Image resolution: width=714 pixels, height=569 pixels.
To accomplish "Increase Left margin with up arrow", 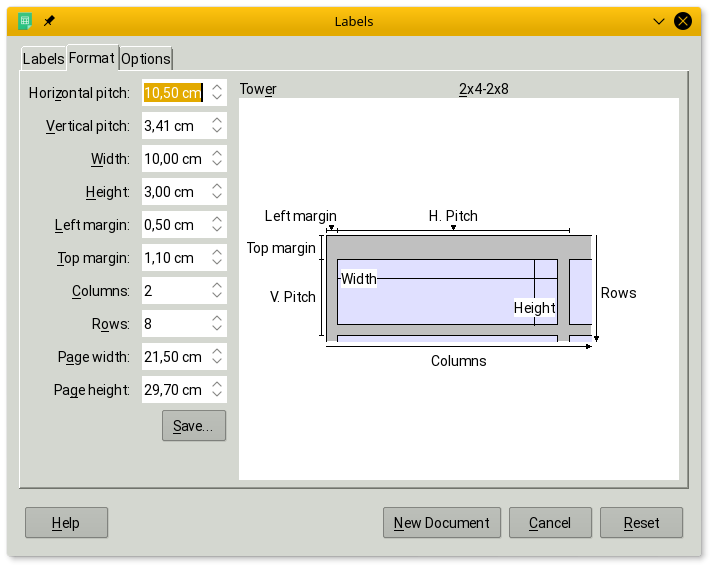I will (x=217, y=220).
